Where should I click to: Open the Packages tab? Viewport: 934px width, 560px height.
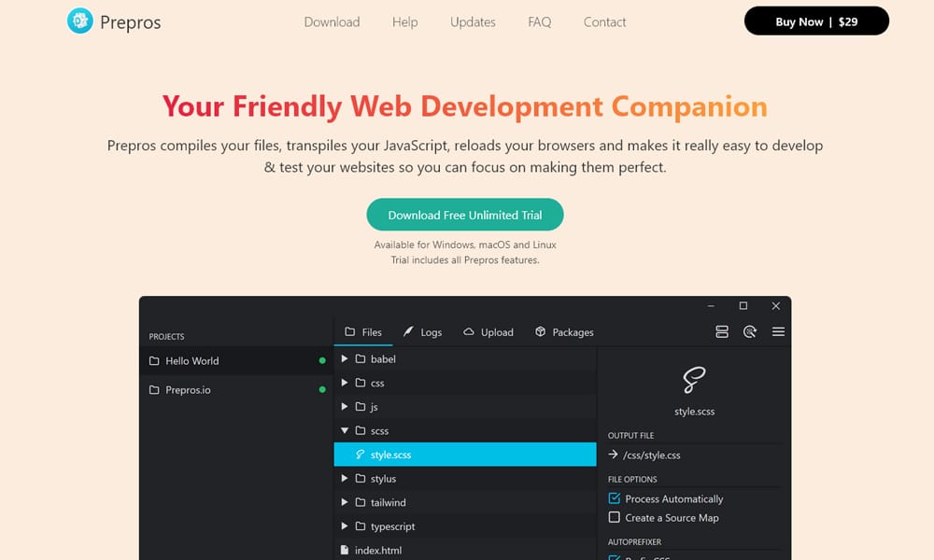[564, 332]
